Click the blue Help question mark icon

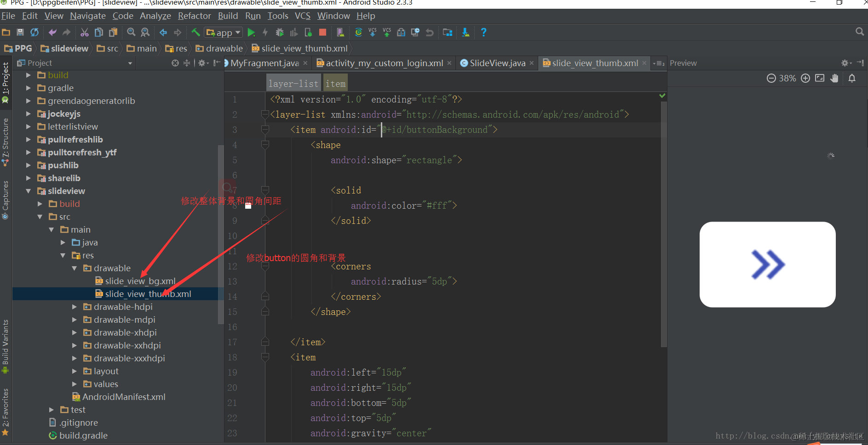483,32
